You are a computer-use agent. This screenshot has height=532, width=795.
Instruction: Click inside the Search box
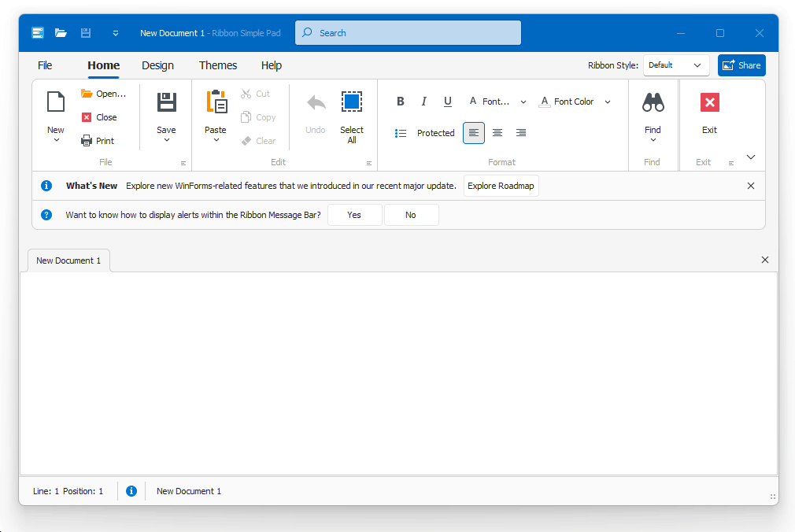pos(408,32)
